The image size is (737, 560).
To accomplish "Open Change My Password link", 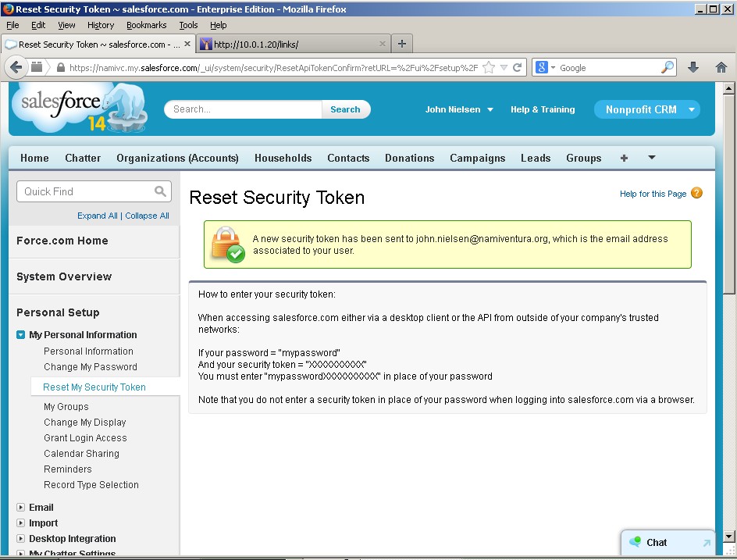I will (91, 367).
